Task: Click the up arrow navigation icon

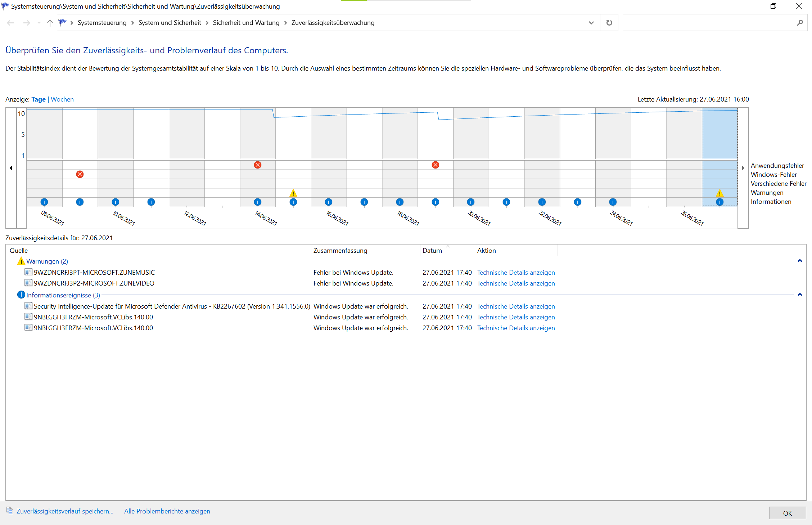Action: tap(50, 23)
